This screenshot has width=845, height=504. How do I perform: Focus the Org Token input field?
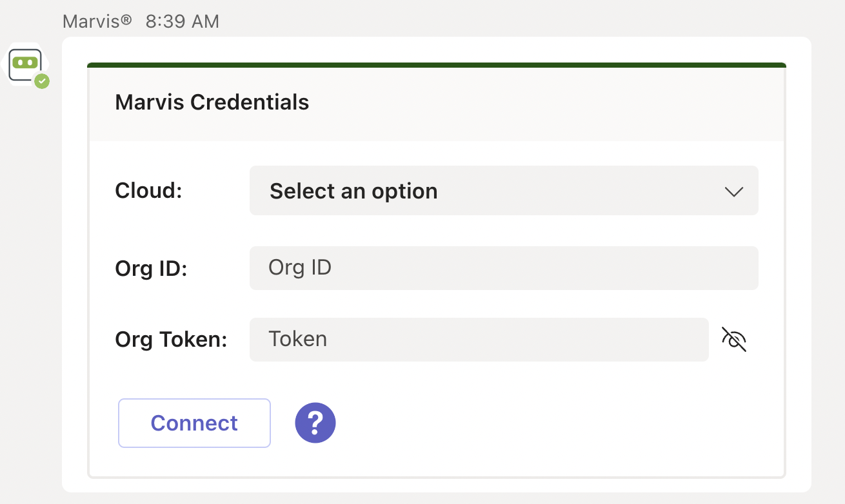pos(479,339)
